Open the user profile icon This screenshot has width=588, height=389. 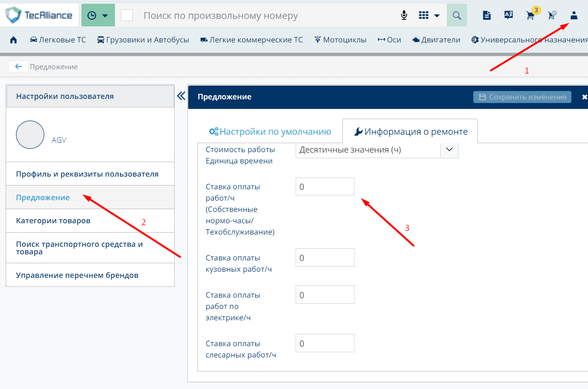[x=573, y=16]
